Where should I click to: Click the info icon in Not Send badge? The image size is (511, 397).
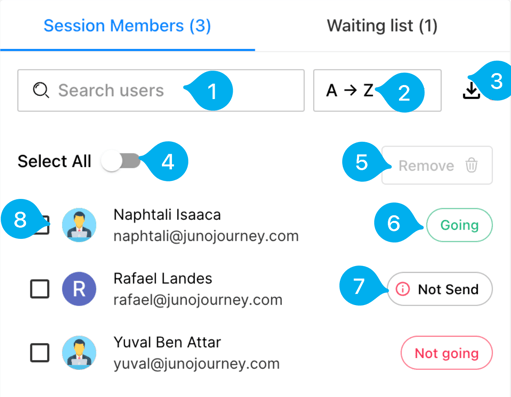pos(402,289)
